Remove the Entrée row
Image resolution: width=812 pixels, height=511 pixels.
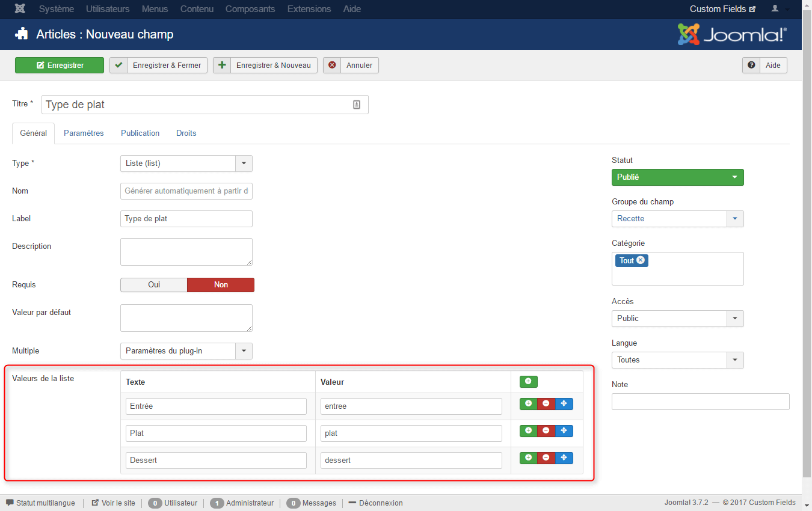tap(546, 403)
